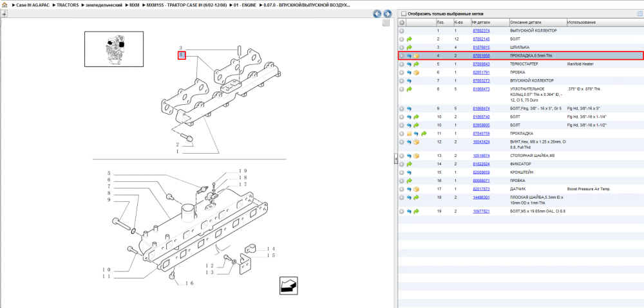Click the pin icon above the diagram
This screenshot has height=308, width=644.
[4, 14]
